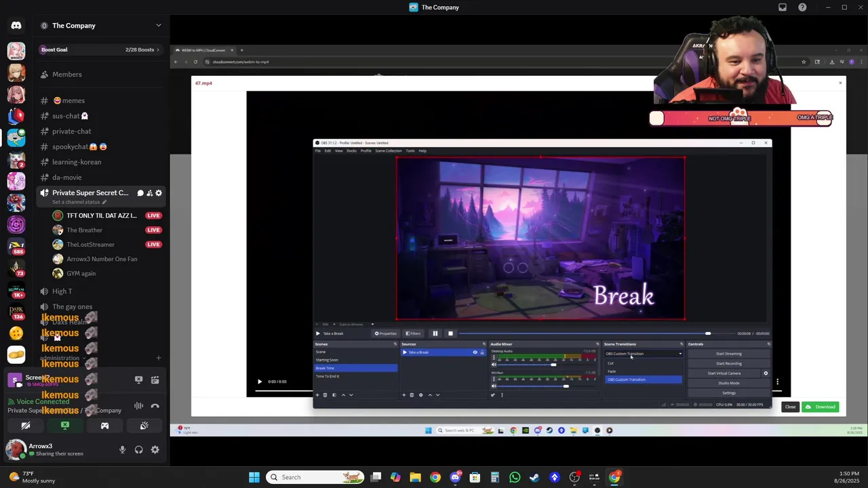Open the da-movie channel
This screenshot has height=488, width=868.
[100, 178]
